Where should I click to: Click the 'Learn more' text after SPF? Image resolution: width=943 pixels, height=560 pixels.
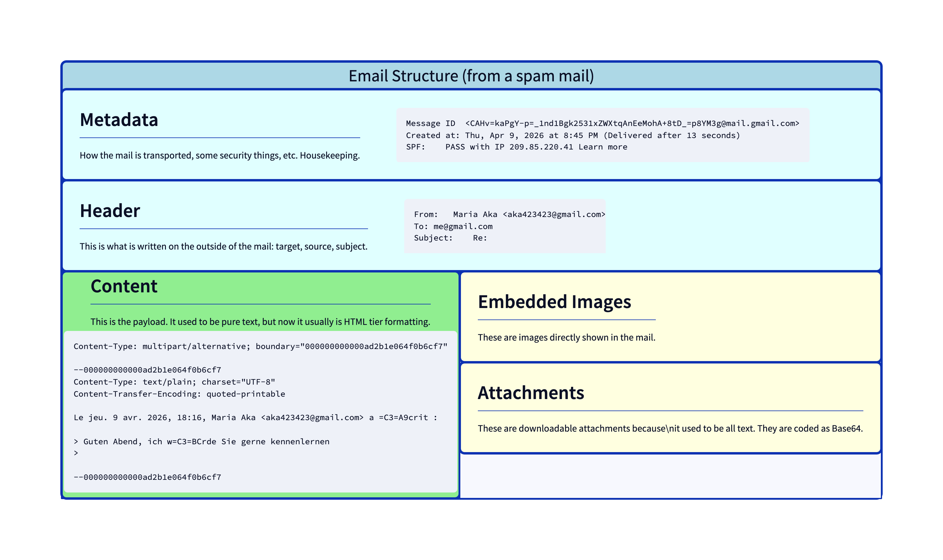pos(602,147)
